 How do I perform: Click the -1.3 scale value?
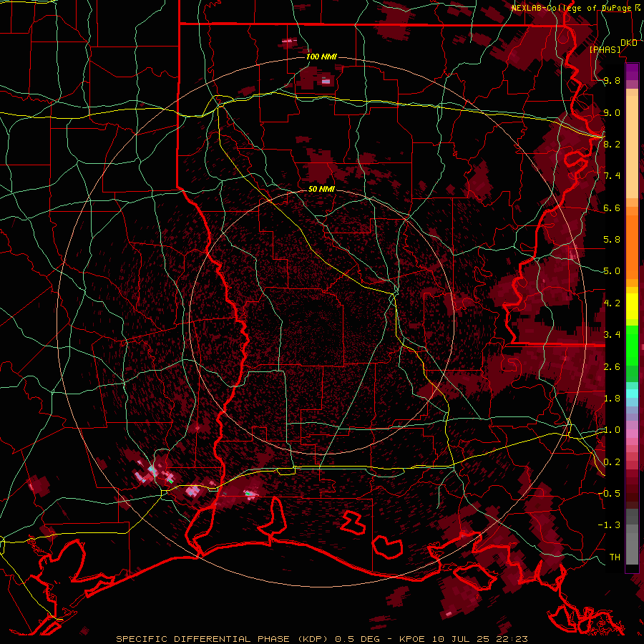pyautogui.click(x=609, y=525)
